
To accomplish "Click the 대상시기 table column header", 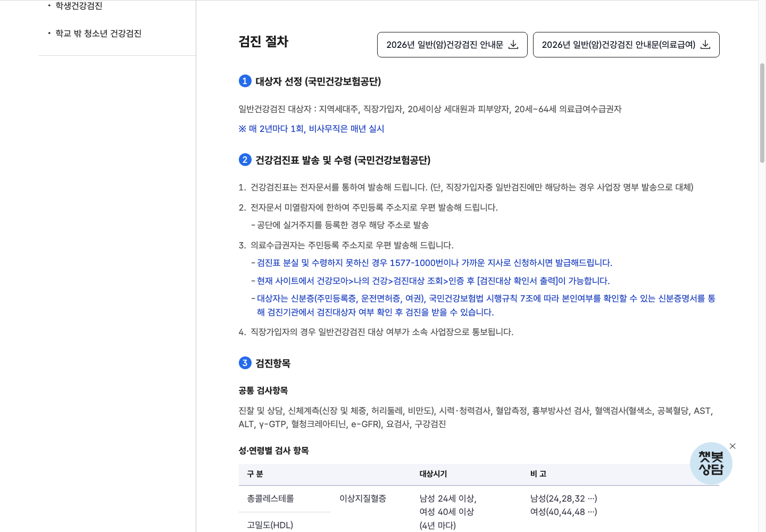I will pos(433,474).
